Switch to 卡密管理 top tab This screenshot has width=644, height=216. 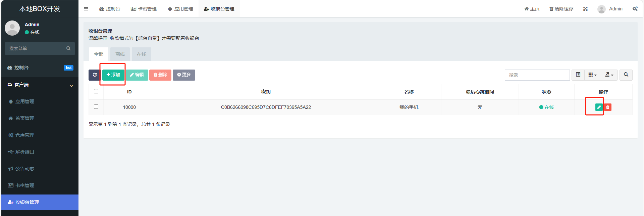pos(144,9)
